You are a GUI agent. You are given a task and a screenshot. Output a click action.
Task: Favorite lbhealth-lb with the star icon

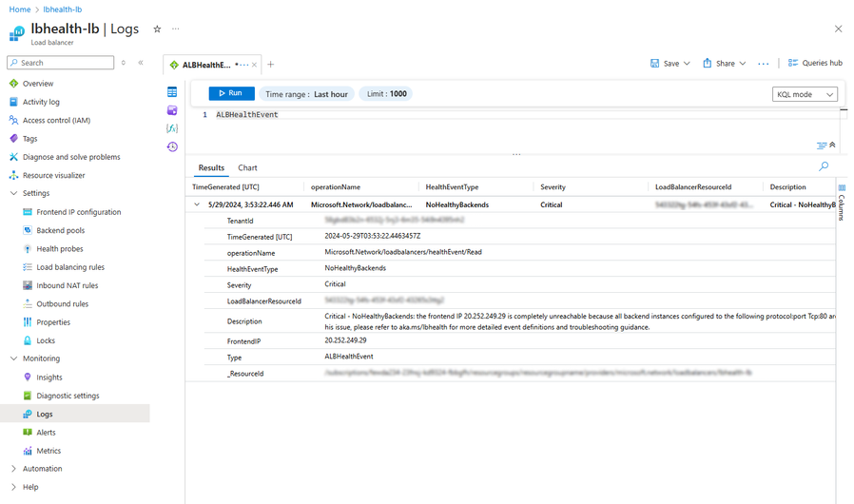click(x=157, y=29)
